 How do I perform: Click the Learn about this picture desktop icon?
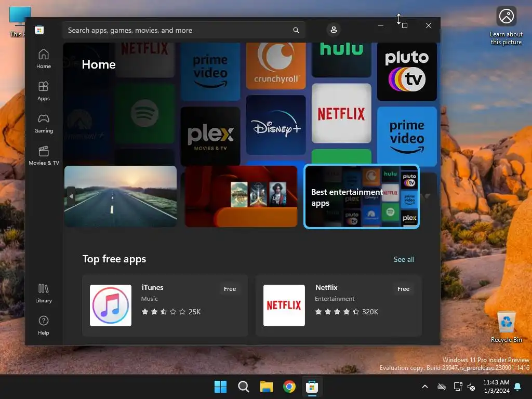click(x=506, y=26)
